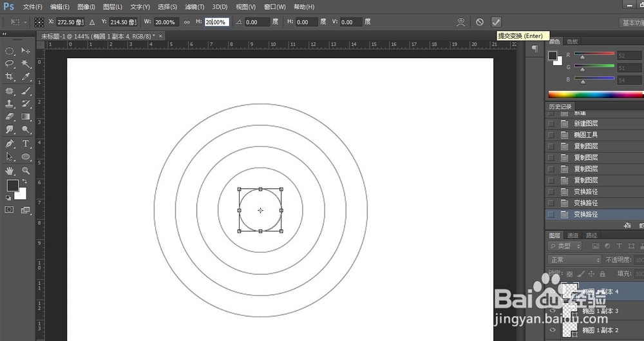Open the 图像(I) menu
The image size is (644, 341).
click(x=86, y=7)
